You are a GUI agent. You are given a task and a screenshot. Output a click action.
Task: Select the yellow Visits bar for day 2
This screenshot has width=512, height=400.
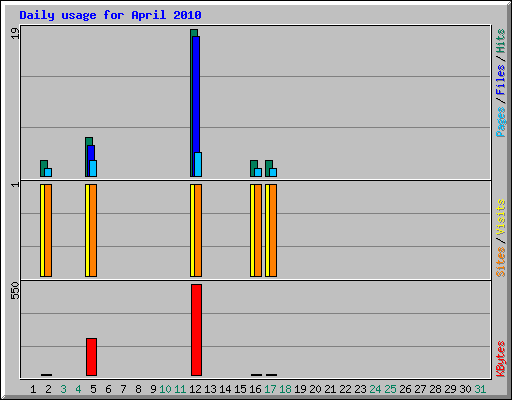point(42,230)
